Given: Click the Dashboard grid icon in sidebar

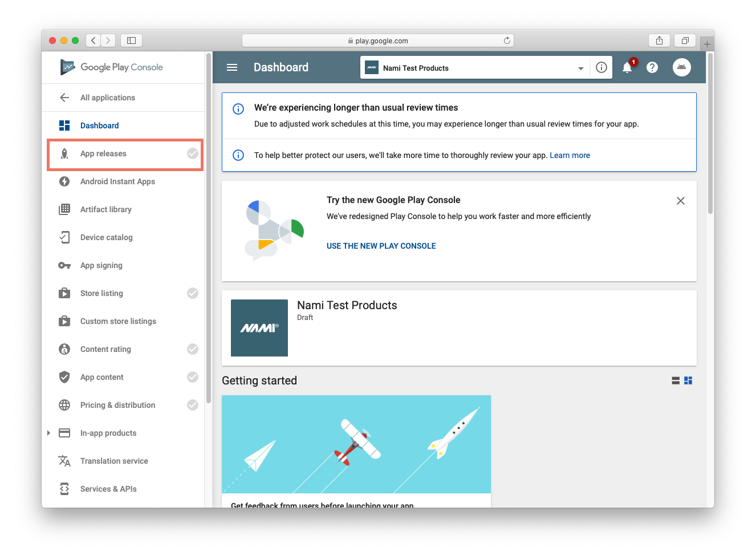Looking at the screenshot, I should coord(64,125).
